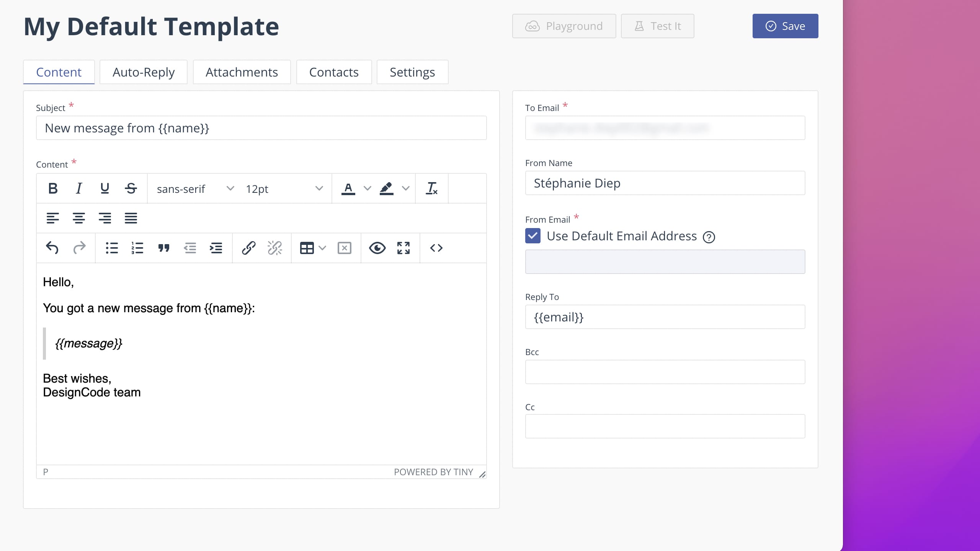Expand the table insert dropdown arrow
Viewport: 980px width, 551px height.
(322, 248)
